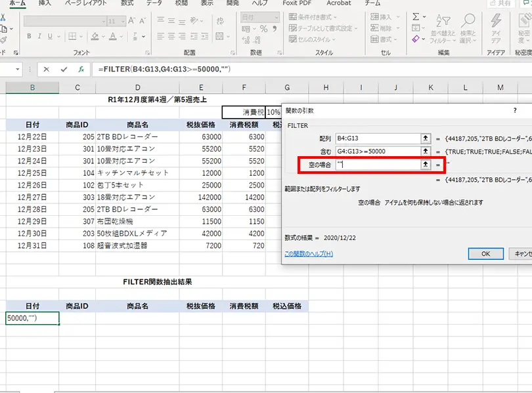Image resolution: width=532 pixels, height=393 pixels.
Task: Open the この関数のヘルプ link
Action: pos(309,254)
